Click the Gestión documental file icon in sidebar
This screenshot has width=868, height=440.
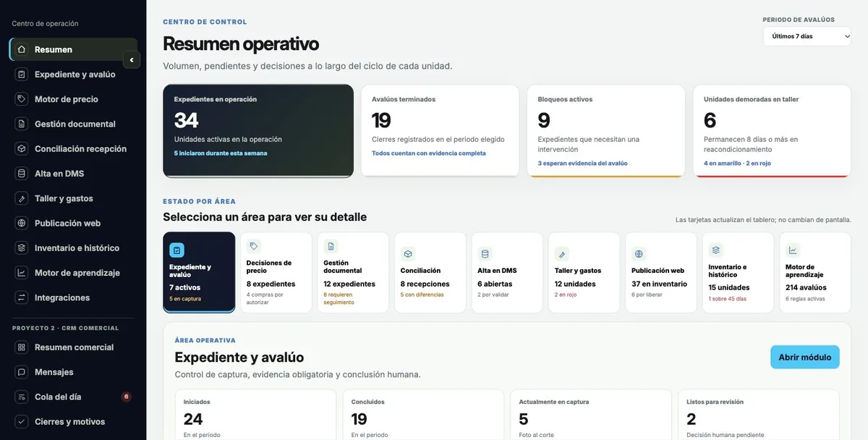21,124
